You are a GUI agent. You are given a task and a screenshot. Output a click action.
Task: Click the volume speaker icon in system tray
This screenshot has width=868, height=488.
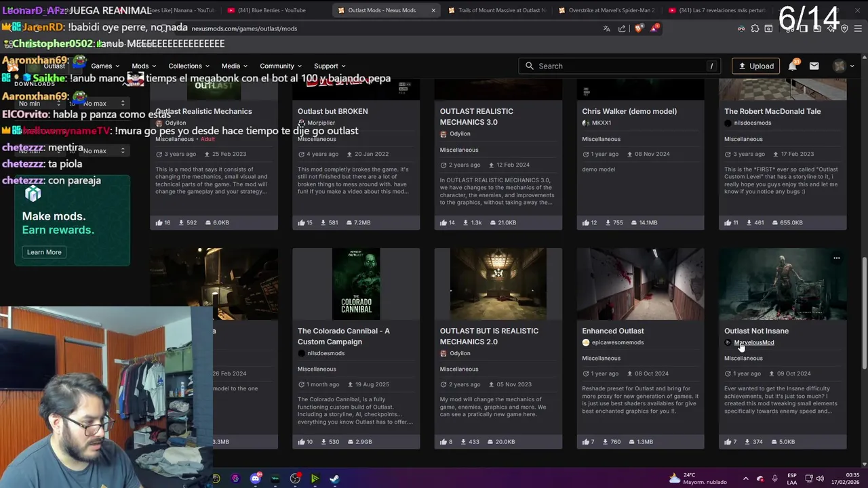click(x=821, y=479)
